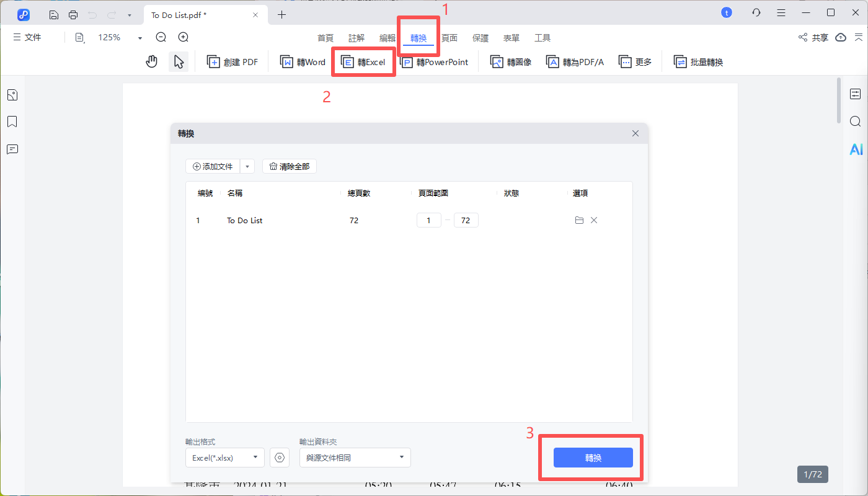Upload document via the cloud icon
The height and width of the screenshot is (496, 868).
(840, 37)
